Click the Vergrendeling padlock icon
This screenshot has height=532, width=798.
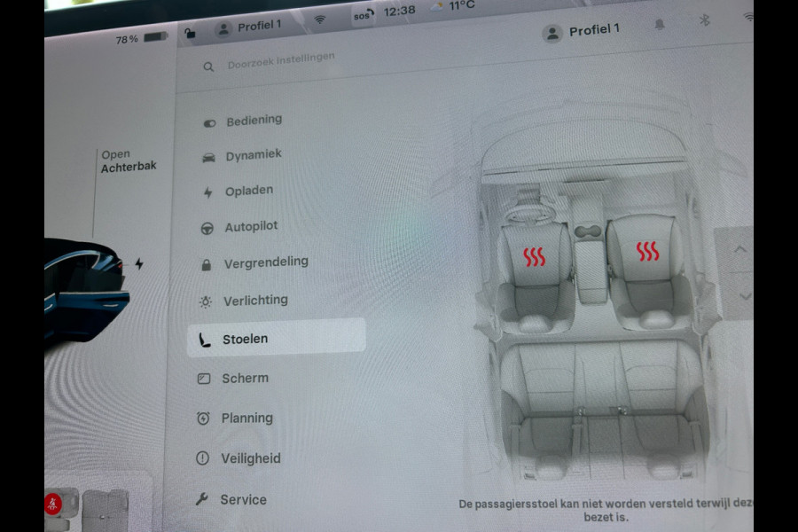click(x=207, y=262)
